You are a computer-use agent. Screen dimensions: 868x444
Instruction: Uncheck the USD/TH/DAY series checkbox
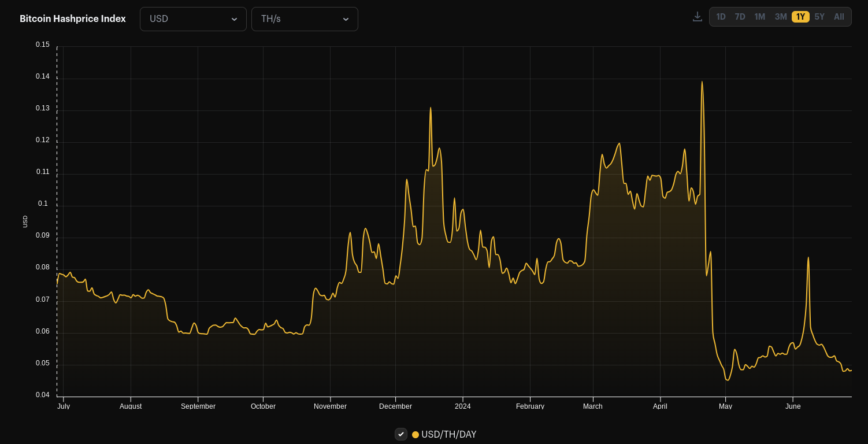point(401,434)
